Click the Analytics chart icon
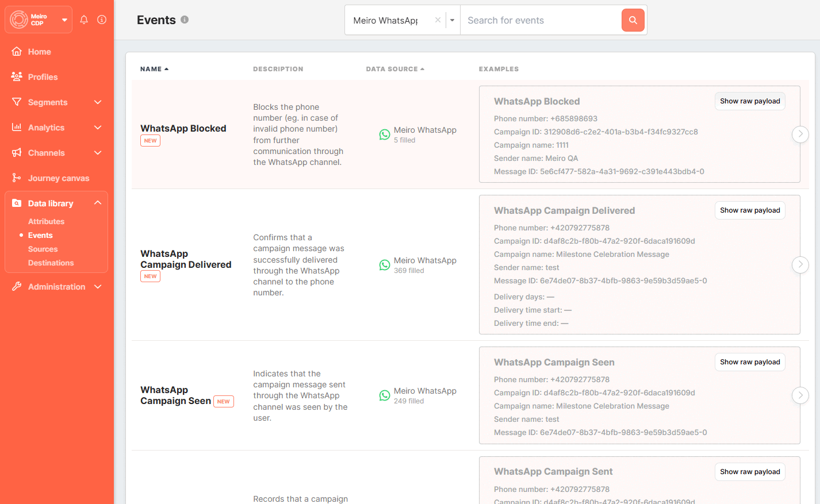The height and width of the screenshot is (504, 820). (x=17, y=127)
